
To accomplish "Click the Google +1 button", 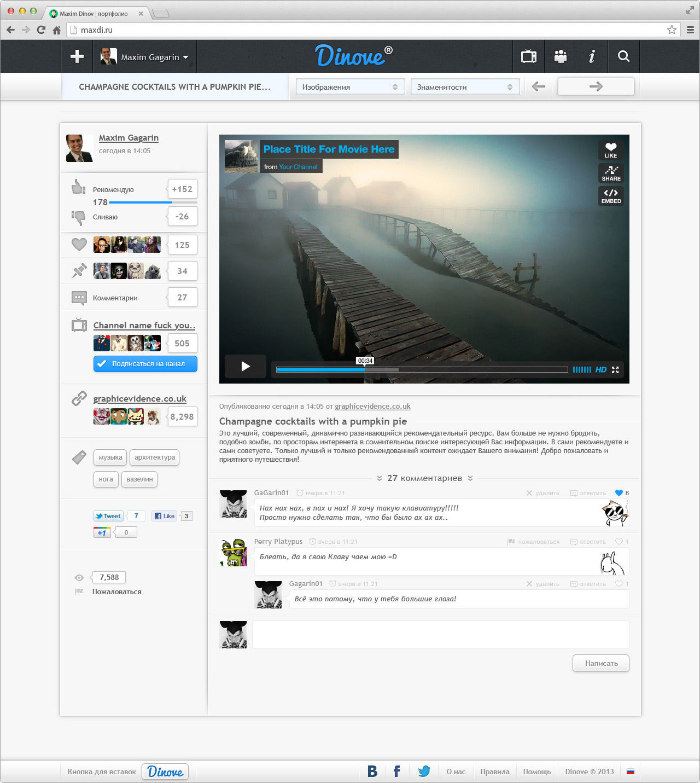I will [102, 532].
